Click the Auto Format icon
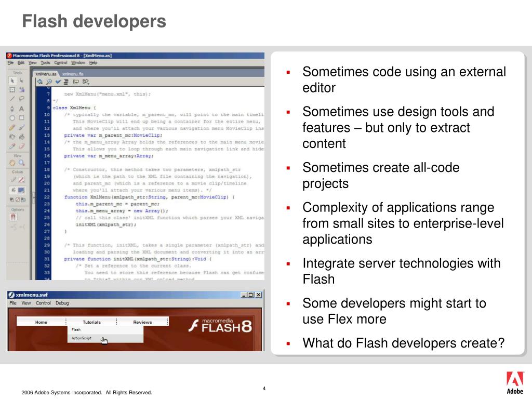Viewport: 532px width, 399px height. tap(66, 82)
